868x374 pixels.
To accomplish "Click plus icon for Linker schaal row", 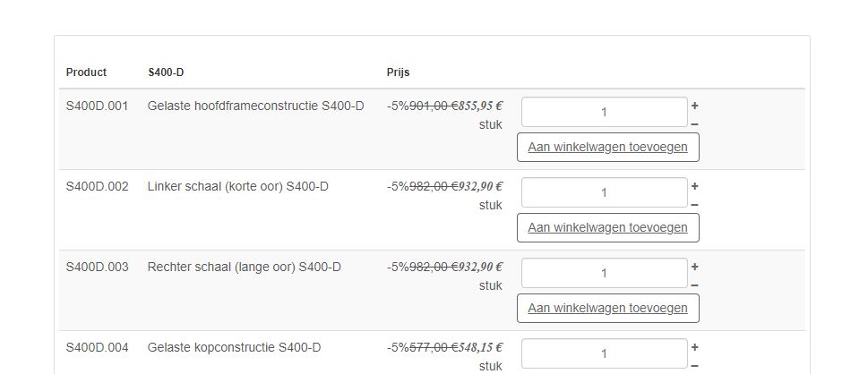I will (695, 186).
